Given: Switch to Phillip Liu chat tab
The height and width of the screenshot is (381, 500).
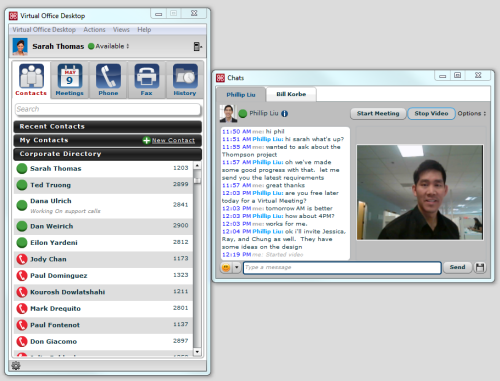Looking at the screenshot, I should click(x=241, y=95).
